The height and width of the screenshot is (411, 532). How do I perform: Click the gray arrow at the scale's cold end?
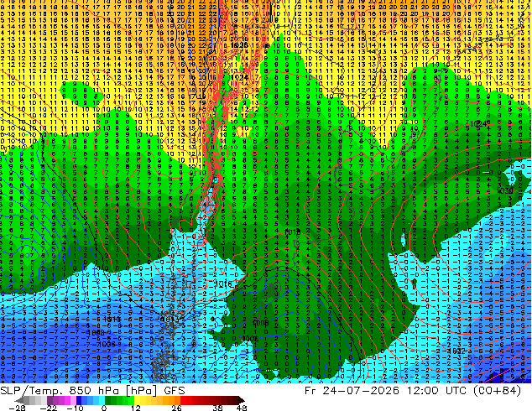point(19,400)
